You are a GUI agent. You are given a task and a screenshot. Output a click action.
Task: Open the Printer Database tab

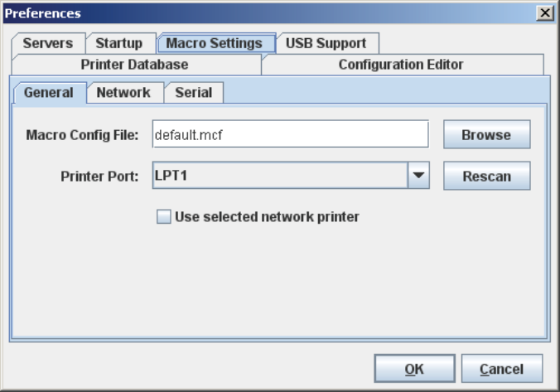pyautogui.click(x=134, y=65)
